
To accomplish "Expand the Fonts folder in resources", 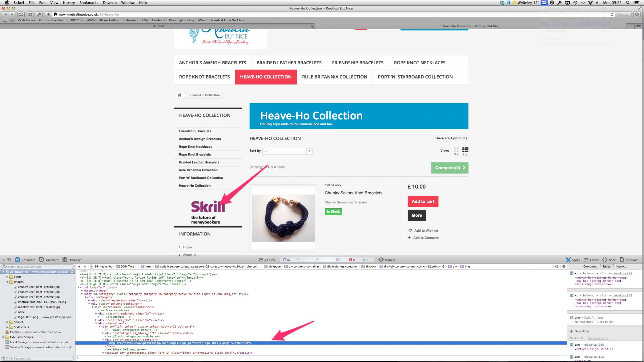I will coord(8,277).
